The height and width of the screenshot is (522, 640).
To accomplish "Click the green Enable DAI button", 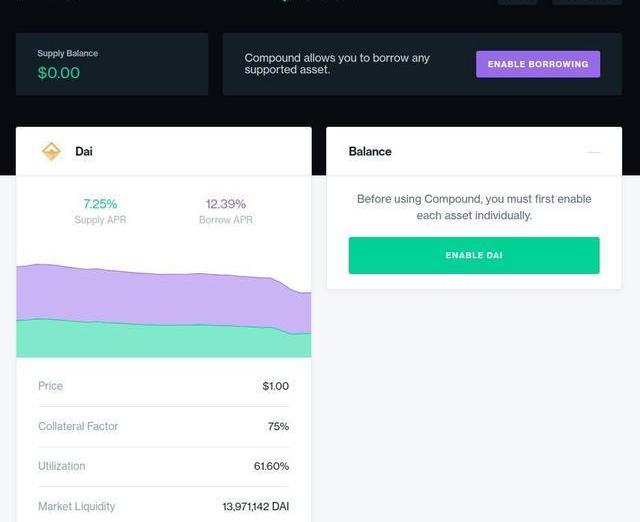I will coord(474,255).
